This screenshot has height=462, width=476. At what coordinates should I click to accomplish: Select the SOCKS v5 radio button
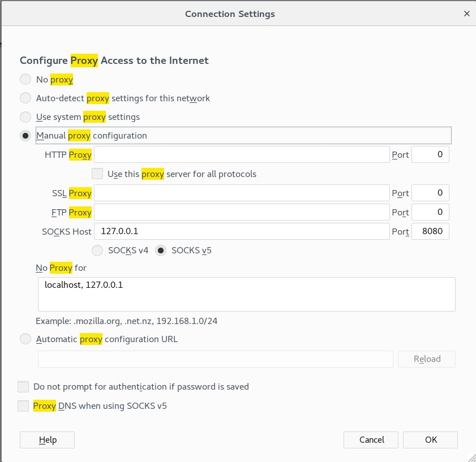pyautogui.click(x=161, y=250)
